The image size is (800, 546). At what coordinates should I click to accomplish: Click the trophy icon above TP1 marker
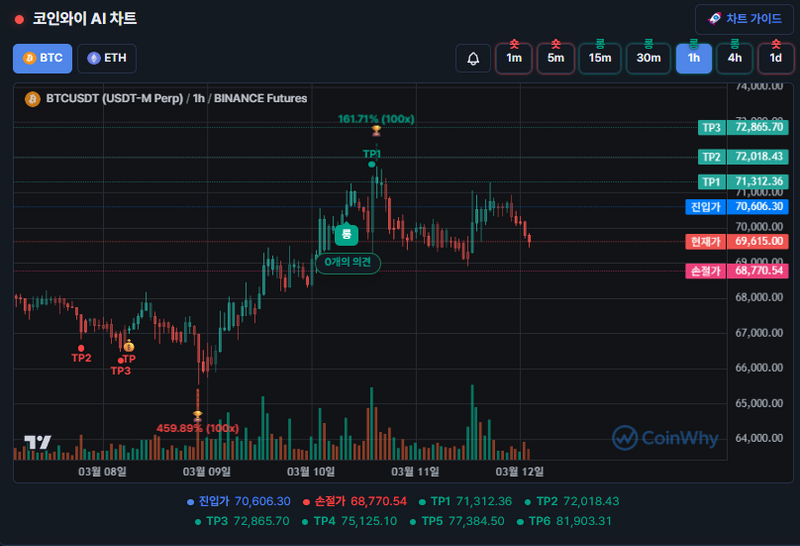tap(375, 131)
